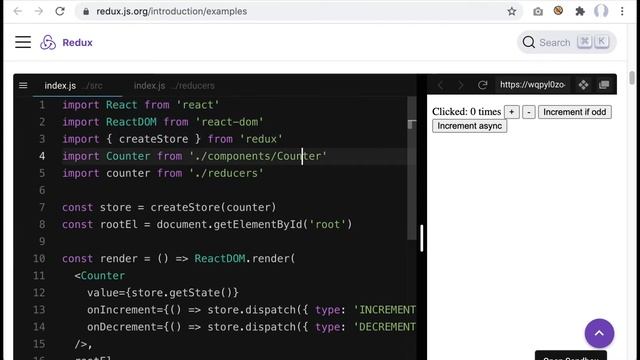Bookmark this page with the star icon
The height and width of the screenshot is (360, 640).
512,11
